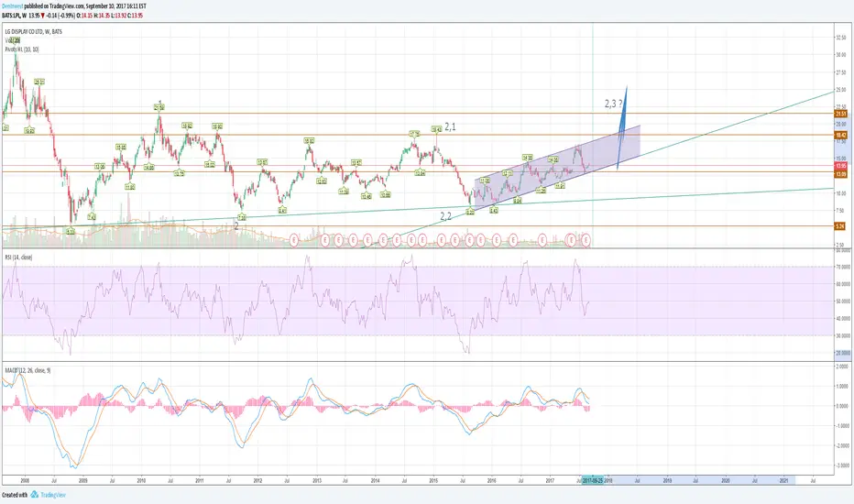Select the '2,3 ?' text annotation

click(x=614, y=104)
